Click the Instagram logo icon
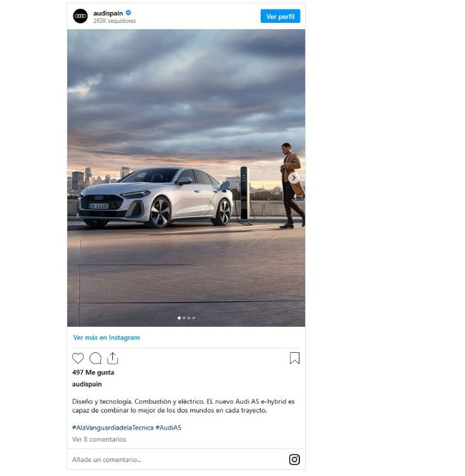The image size is (465, 476). pyautogui.click(x=294, y=459)
